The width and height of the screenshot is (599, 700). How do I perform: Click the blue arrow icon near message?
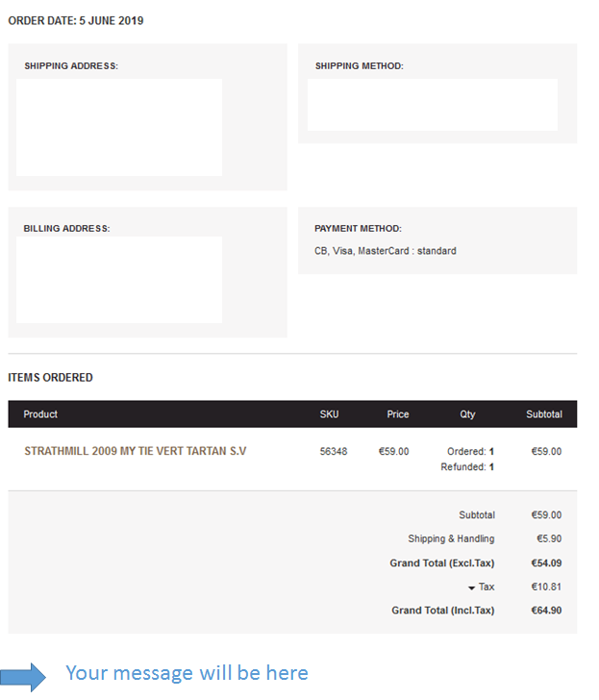tap(23, 677)
